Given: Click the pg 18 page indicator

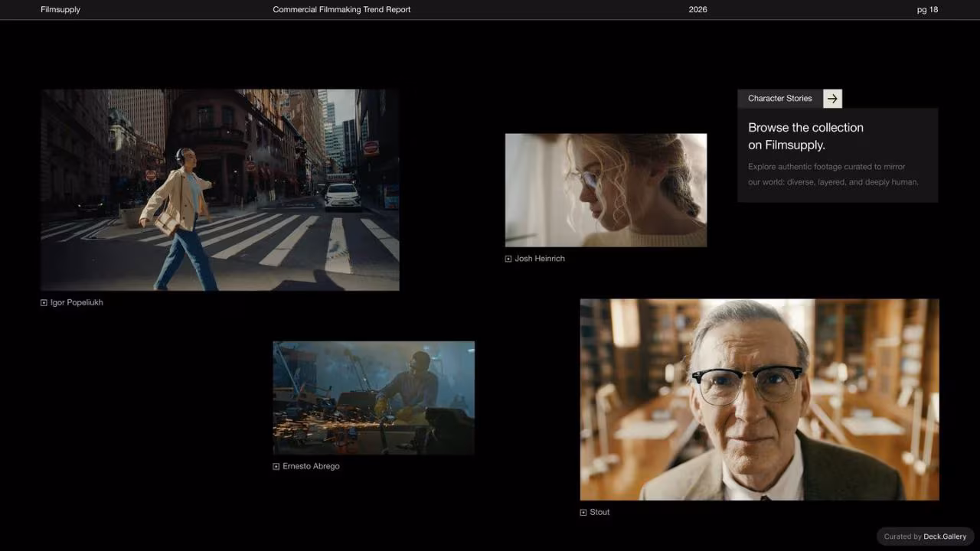Looking at the screenshot, I should point(927,10).
